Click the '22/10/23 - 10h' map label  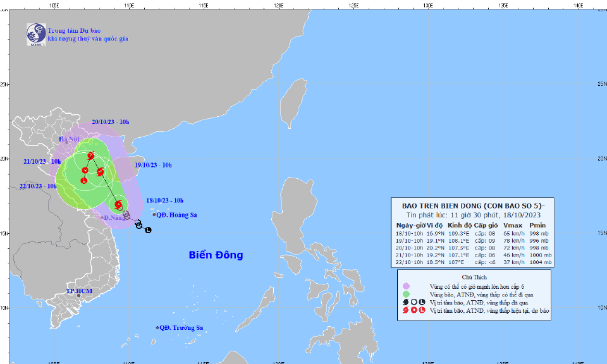[x=39, y=186]
